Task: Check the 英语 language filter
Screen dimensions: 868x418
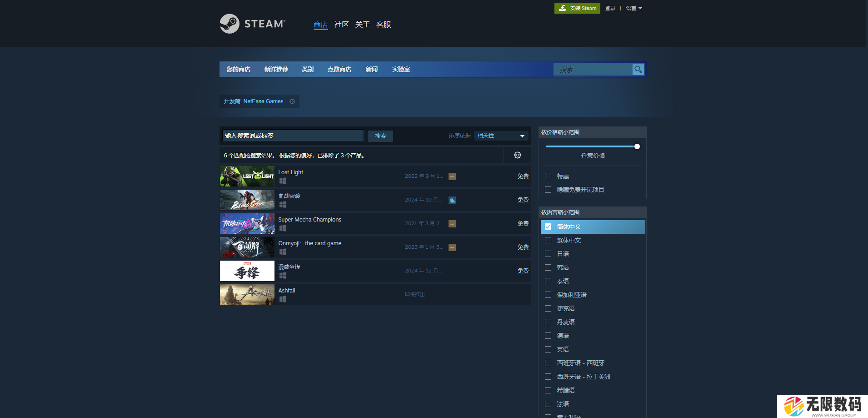Action: click(548, 349)
